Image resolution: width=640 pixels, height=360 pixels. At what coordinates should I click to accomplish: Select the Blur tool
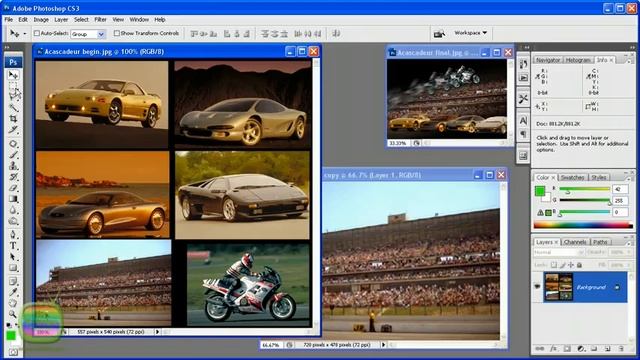[13, 210]
